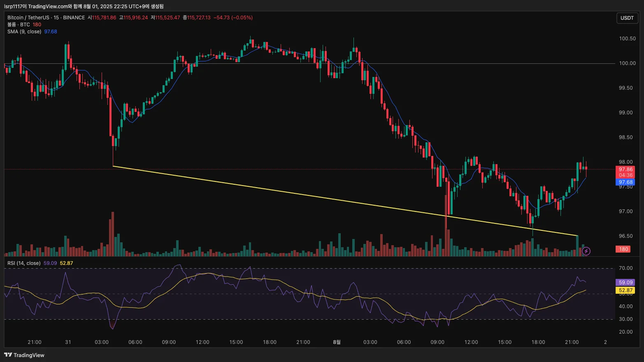
Task: Click the 12:00 label on 8월 1 time axis
Action: click(471, 342)
